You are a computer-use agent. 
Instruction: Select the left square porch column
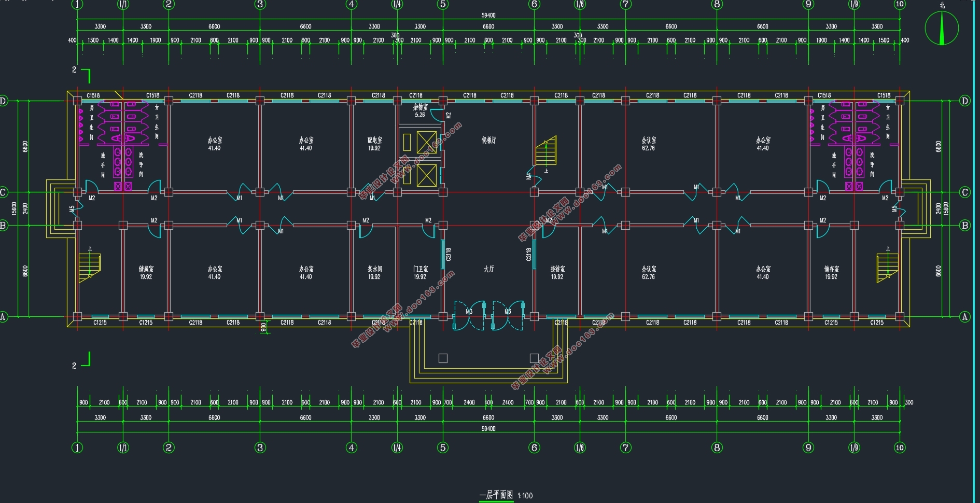443,358
